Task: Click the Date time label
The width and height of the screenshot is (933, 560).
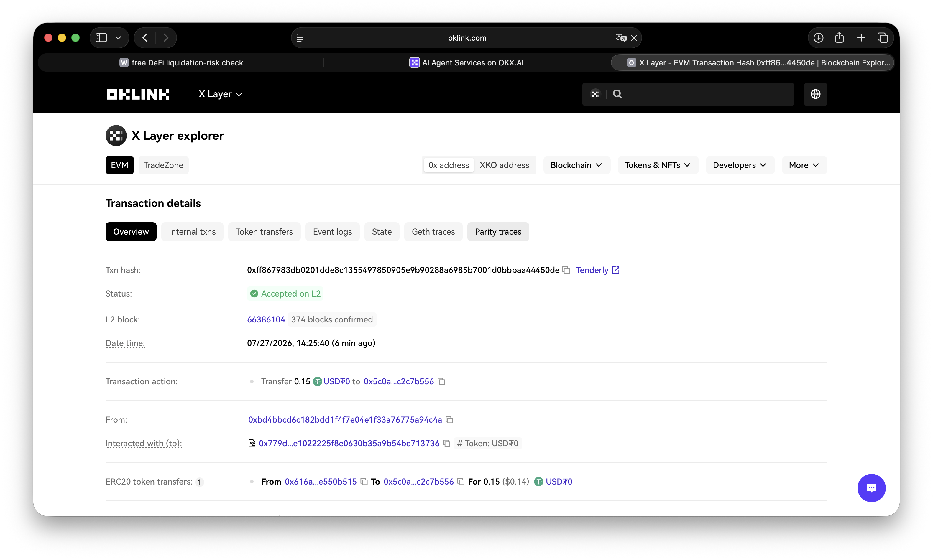Action: 125,343
